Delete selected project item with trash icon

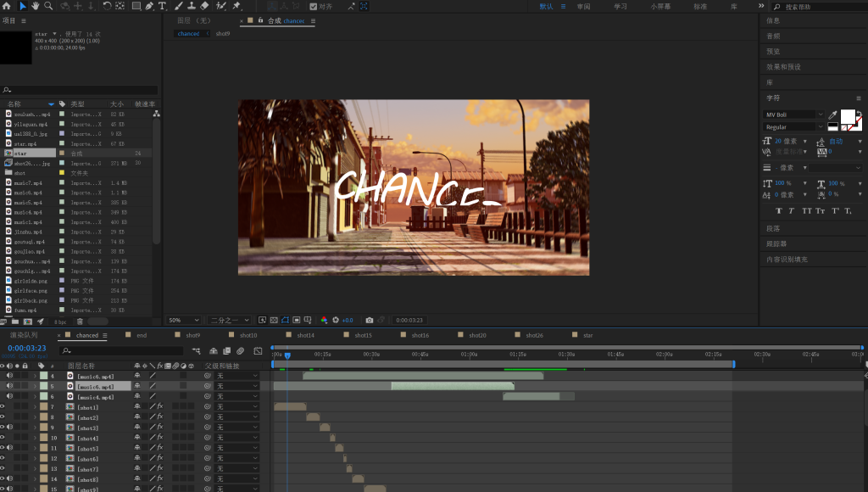pos(80,321)
